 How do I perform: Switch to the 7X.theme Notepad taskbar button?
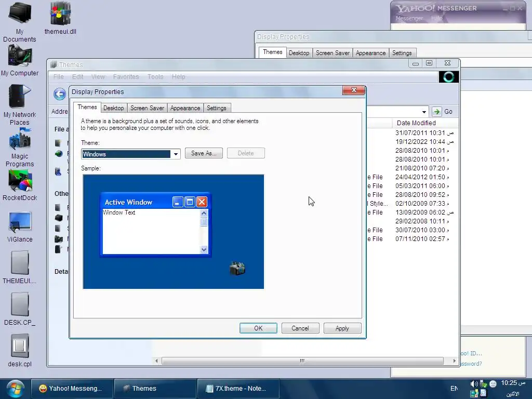(238, 389)
